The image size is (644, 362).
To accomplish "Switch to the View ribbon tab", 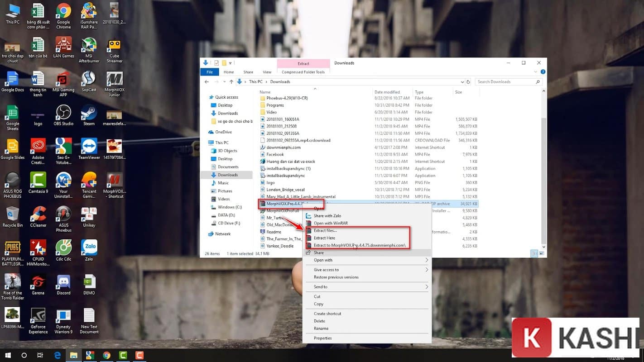I will tap(267, 72).
